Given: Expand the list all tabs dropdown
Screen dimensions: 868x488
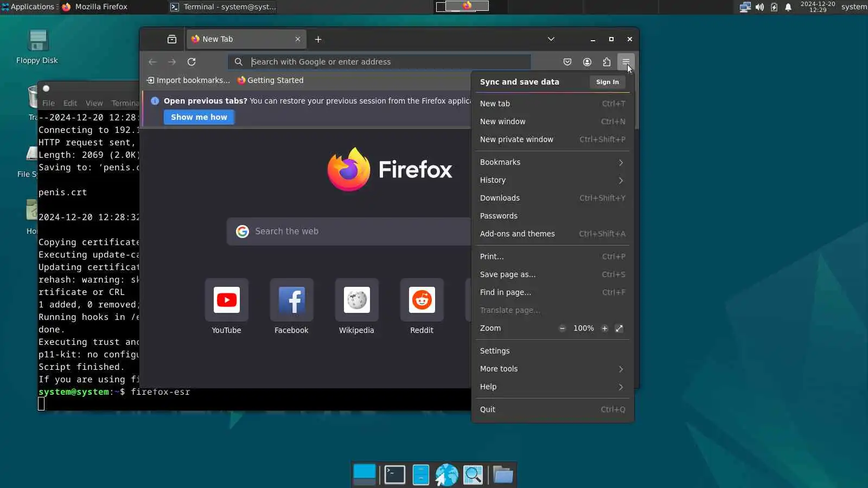Looking at the screenshot, I should pos(551,39).
